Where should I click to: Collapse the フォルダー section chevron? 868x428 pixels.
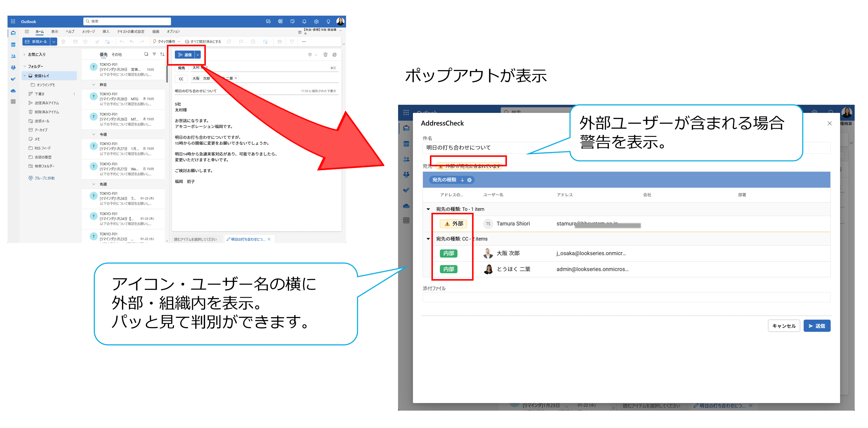[x=24, y=66]
